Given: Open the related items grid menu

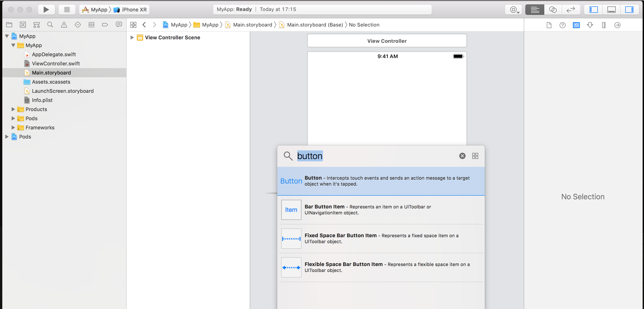Looking at the screenshot, I should 133,25.
